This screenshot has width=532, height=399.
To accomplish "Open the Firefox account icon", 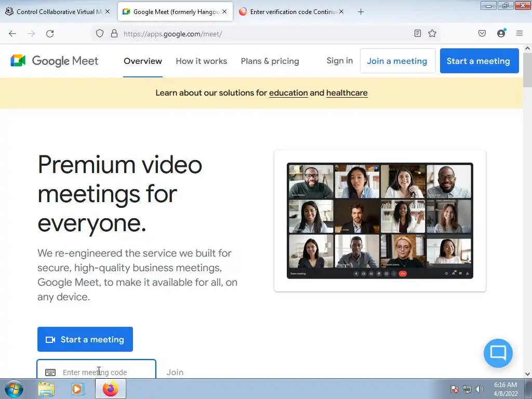I will pos(501,33).
